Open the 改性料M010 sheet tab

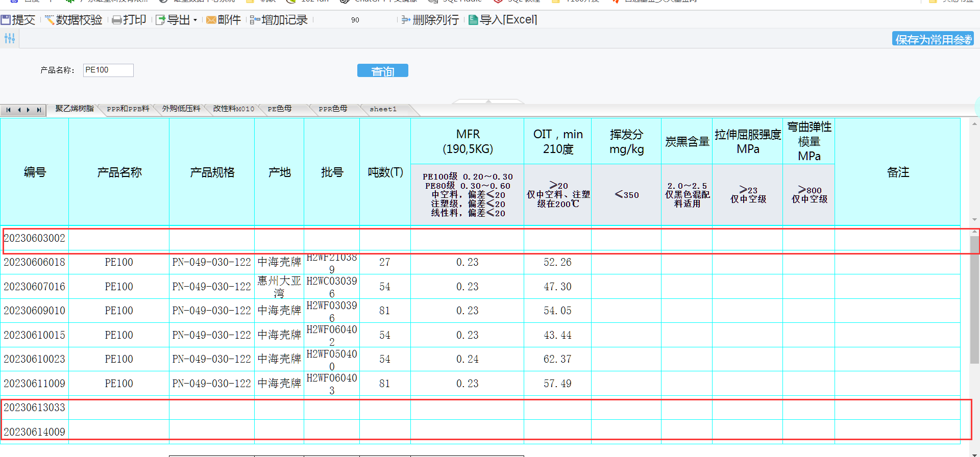tap(234, 109)
